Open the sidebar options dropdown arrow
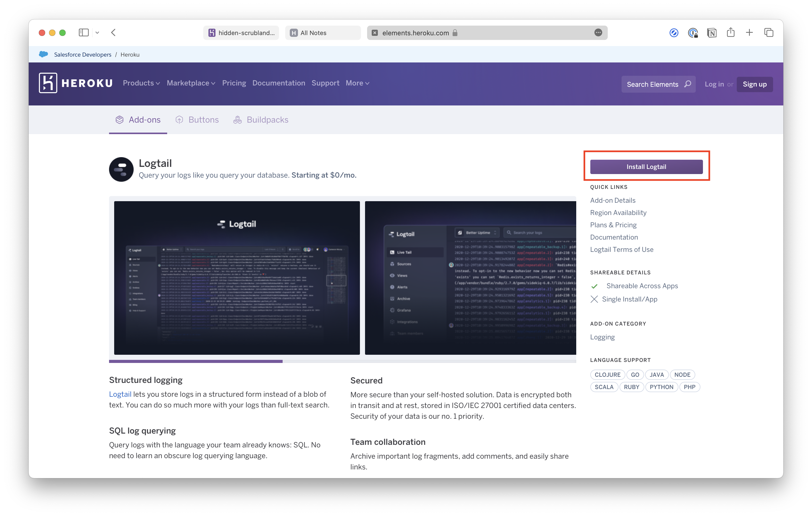 [98, 33]
